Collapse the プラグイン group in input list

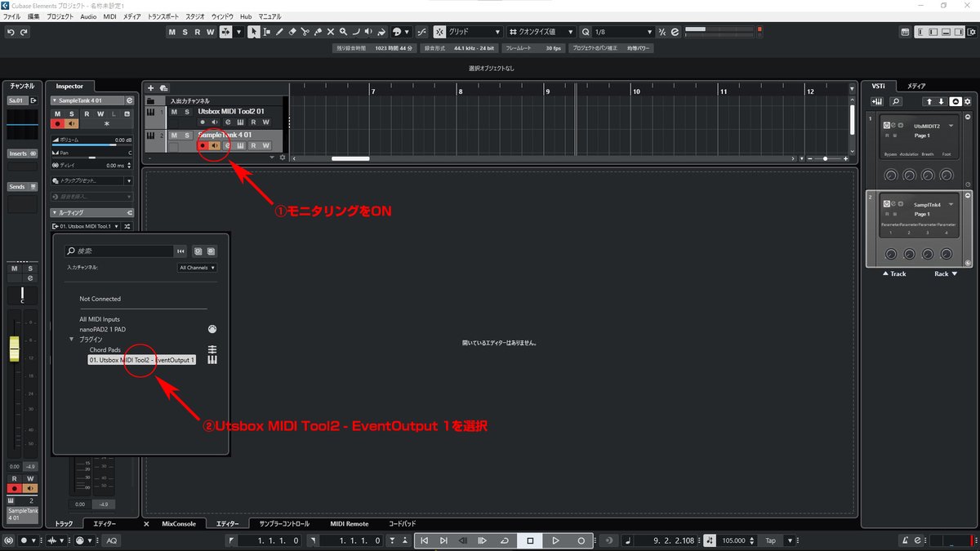[x=71, y=339]
